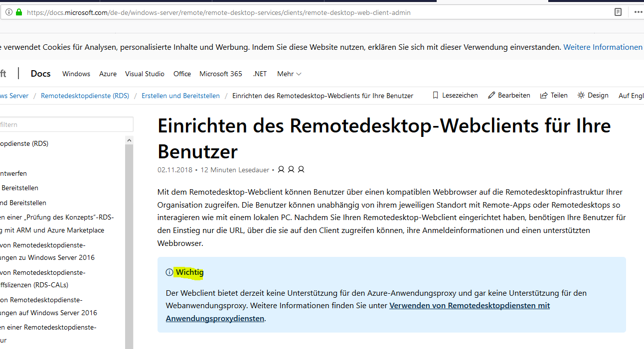Open the .NET nav item
Viewport: 644px width, 349px height.
[260, 74]
